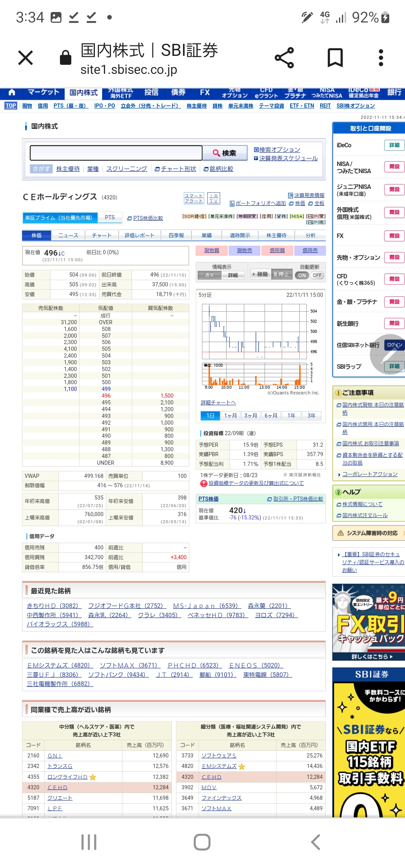Set information display to 詳細
Image resolution: width=405 pixels, height=868 pixels.
point(233,275)
